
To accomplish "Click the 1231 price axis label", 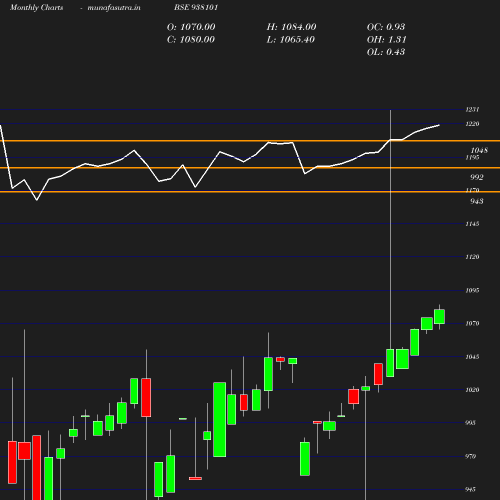I will 472,110.
